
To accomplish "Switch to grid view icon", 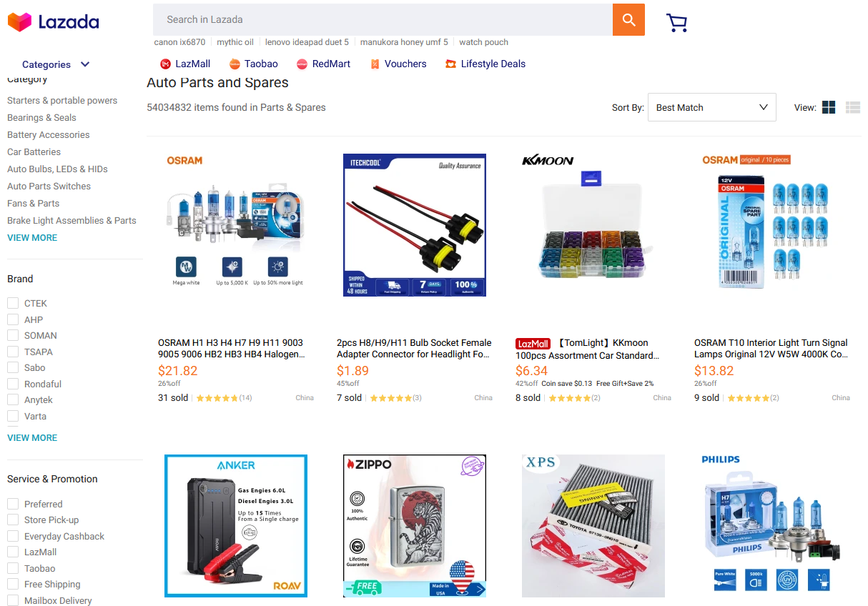I will [829, 107].
